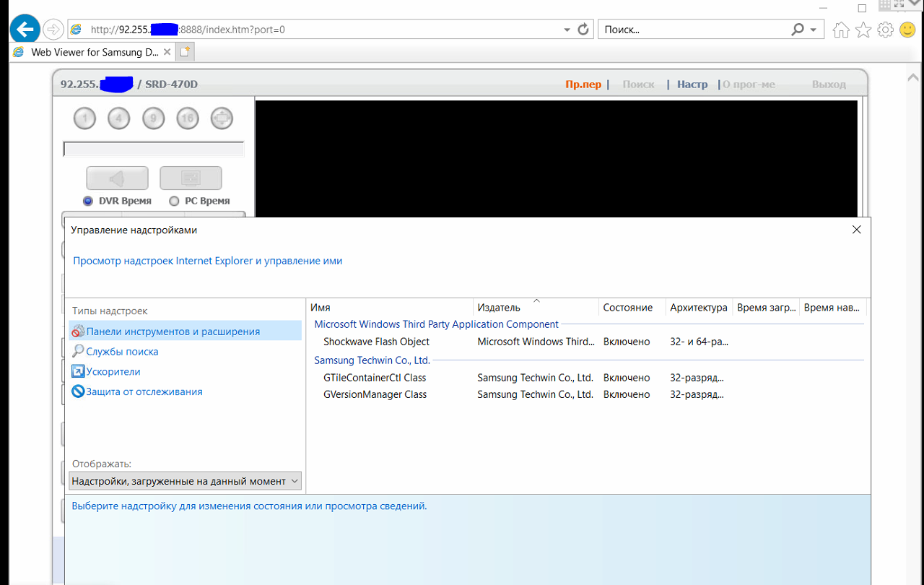Select single-channel view button labeled 1
The height and width of the screenshot is (585, 924).
pyautogui.click(x=84, y=118)
